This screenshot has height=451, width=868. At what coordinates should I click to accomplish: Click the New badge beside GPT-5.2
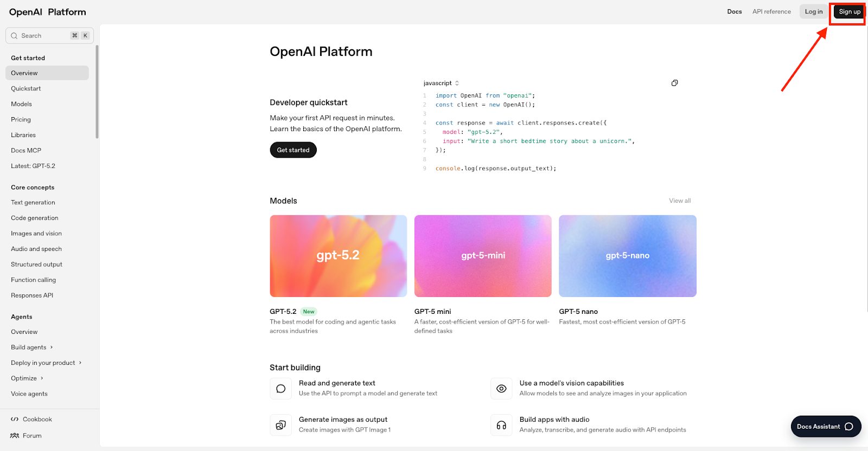[309, 312]
